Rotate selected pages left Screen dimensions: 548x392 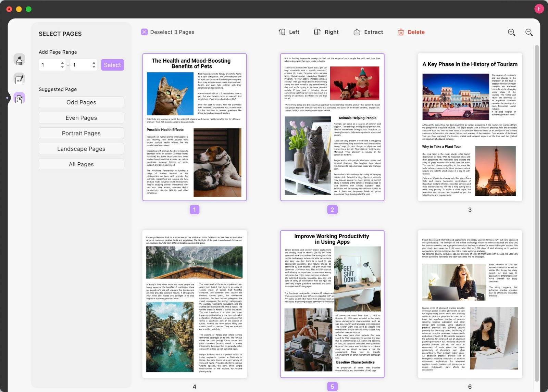point(289,32)
